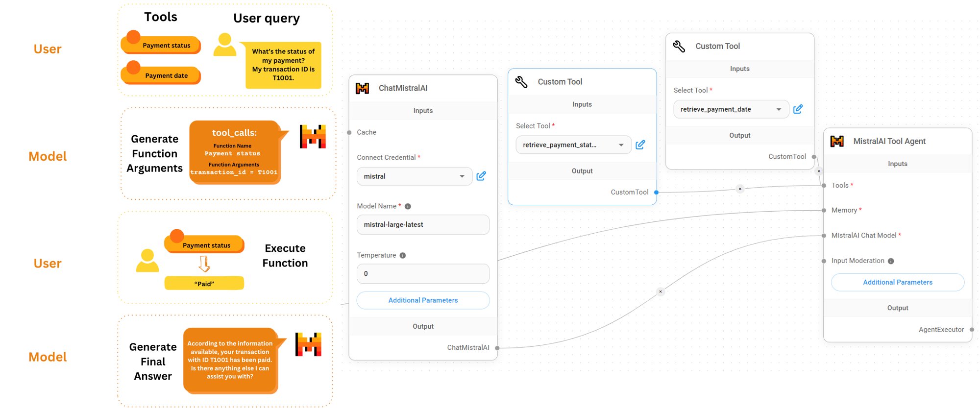Click the blue CustomTool output anchor
Viewport: 980px width, 412px height.
click(x=656, y=193)
